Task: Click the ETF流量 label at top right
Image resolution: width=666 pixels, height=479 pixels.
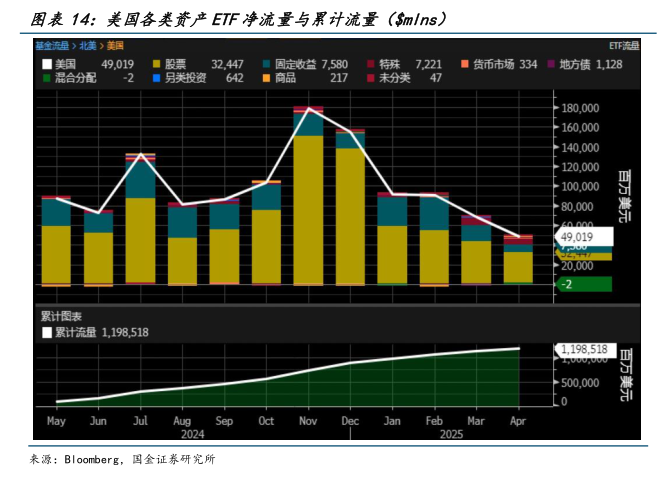Action: [x=622, y=46]
